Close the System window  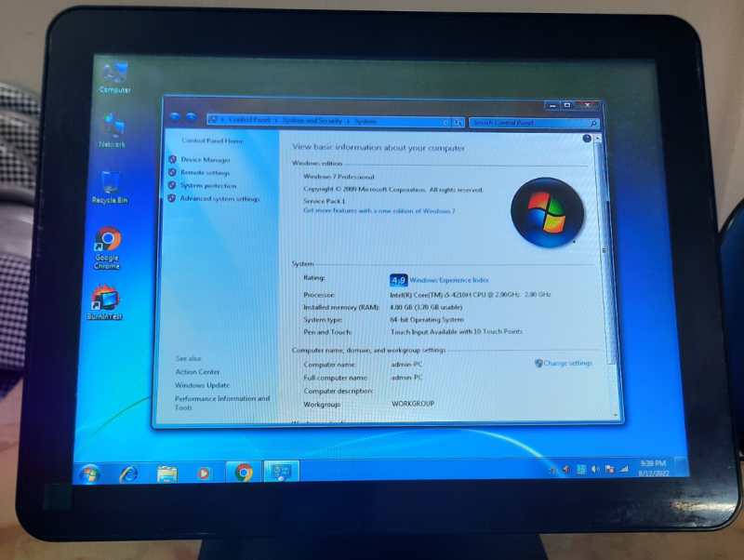[587, 105]
